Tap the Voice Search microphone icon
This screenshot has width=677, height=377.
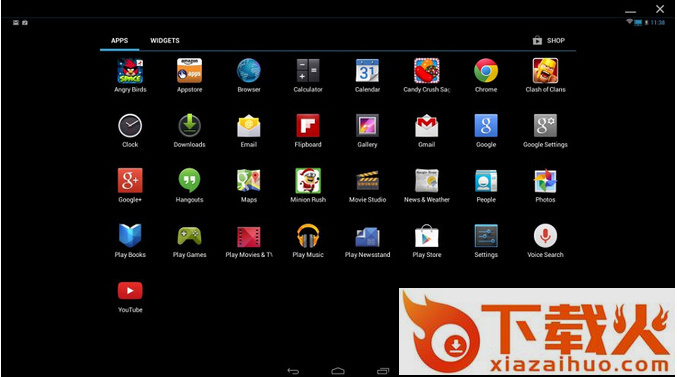(545, 236)
